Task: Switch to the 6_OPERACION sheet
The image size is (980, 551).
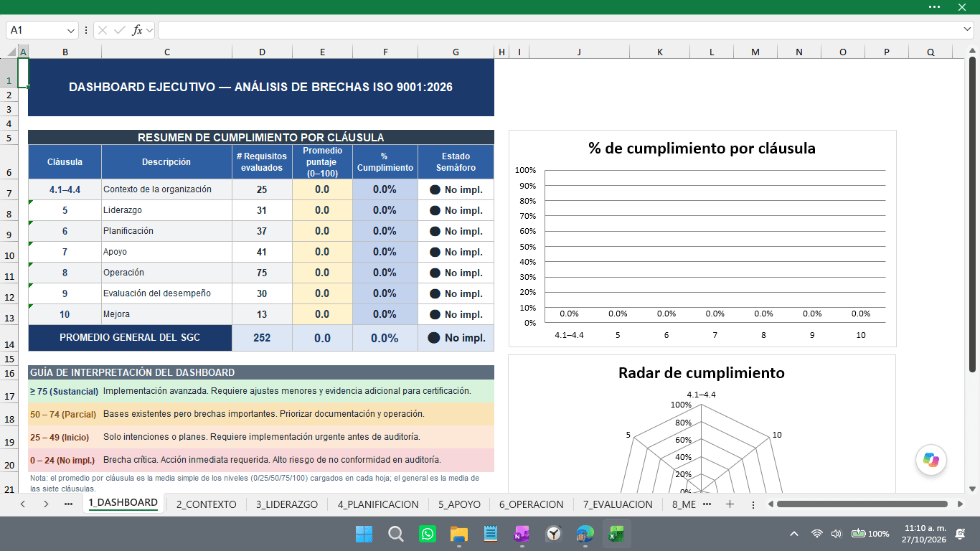Action: coord(532,504)
